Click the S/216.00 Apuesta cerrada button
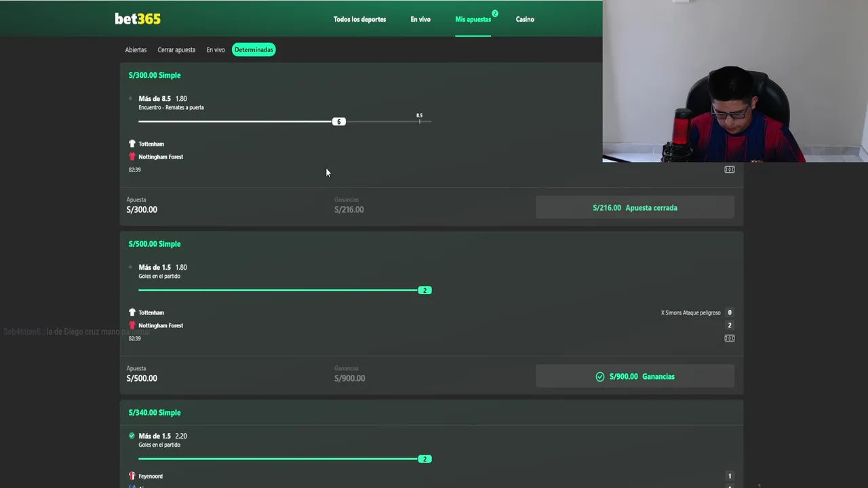This screenshot has width=868, height=488. (635, 208)
